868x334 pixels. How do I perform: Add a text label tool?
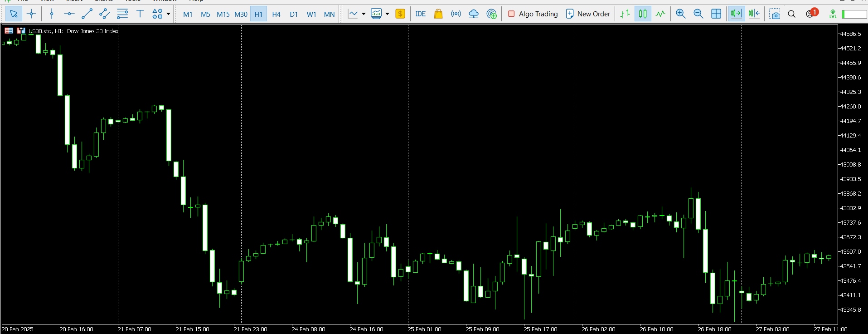(140, 14)
